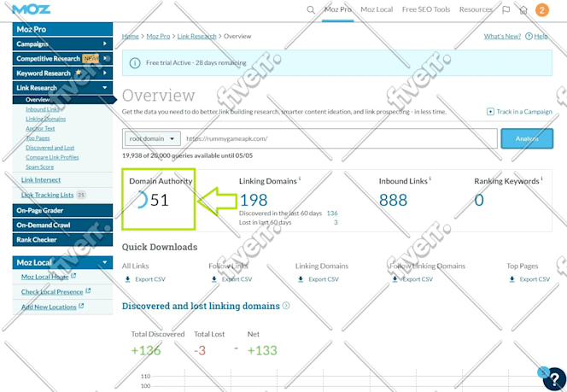Click download icon under Linking Domains export
The height and width of the screenshot is (392, 567).
click(x=301, y=279)
